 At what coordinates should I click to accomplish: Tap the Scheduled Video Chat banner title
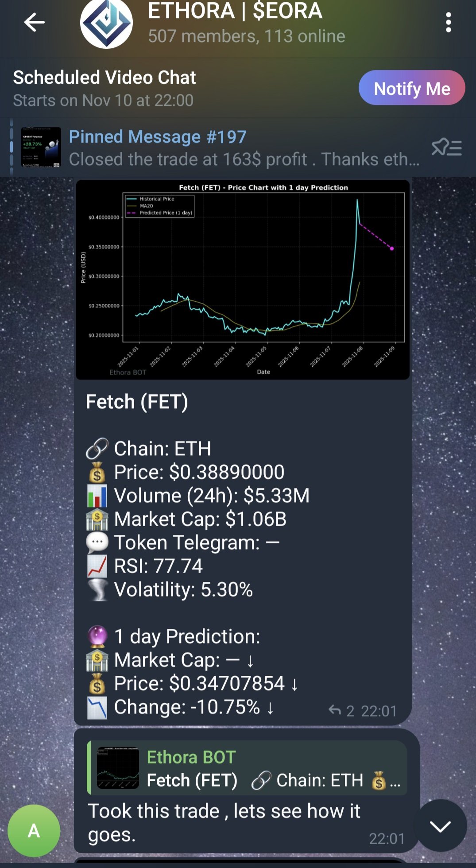point(104,77)
